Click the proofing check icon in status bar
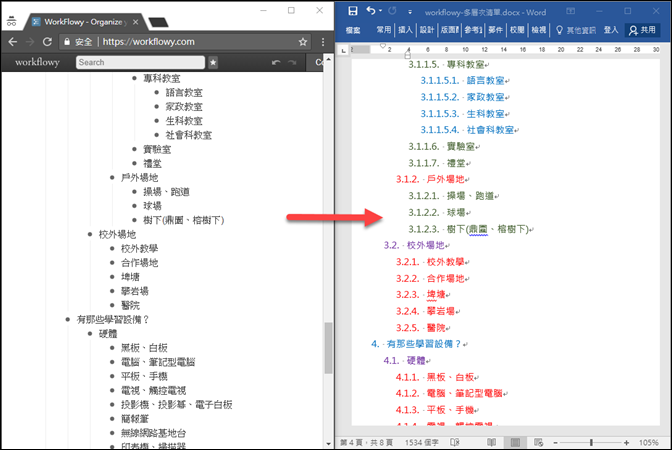Screen dimensions: 672x450 pos(455,442)
